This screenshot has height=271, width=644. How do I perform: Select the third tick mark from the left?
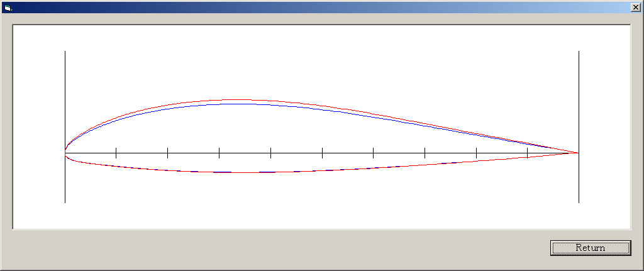coord(219,152)
